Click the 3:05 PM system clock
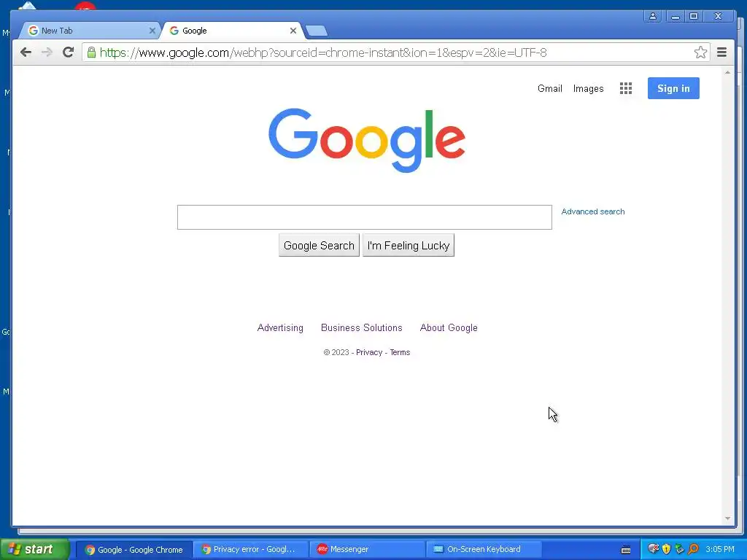Image resolution: width=747 pixels, height=560 pixels. click(x=720, y=550)
